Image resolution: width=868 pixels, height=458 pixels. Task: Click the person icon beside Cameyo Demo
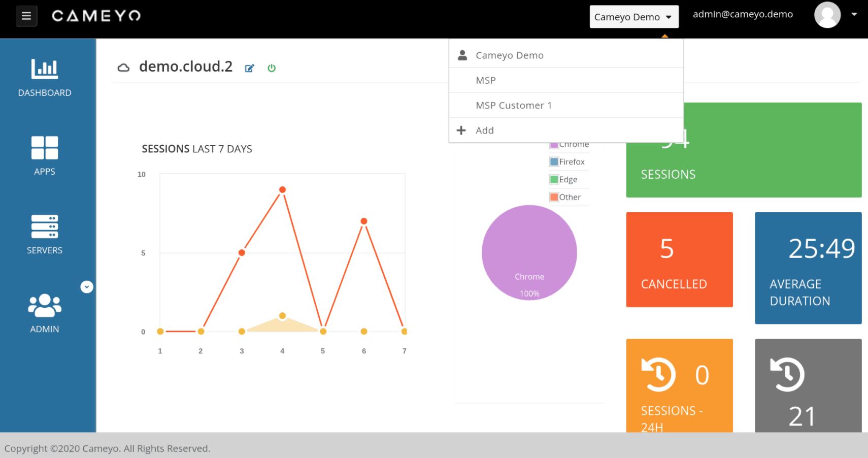click(462, 55)
